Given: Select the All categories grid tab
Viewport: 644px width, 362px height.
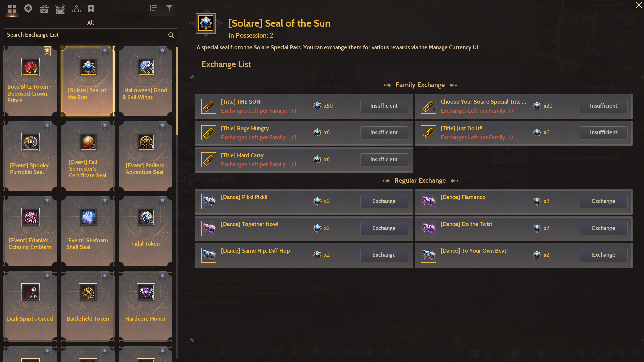Looking at the screenshot, I should (12, 9).
